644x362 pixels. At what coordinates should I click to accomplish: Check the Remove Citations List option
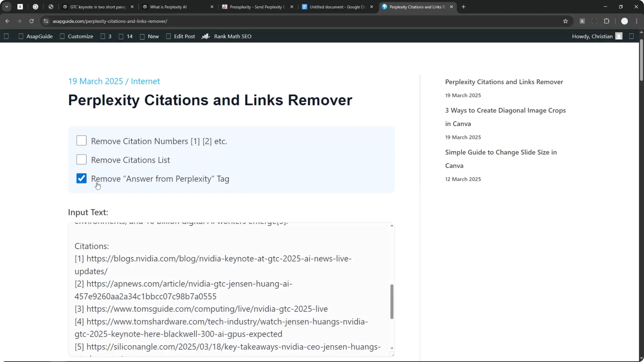pyautogui.click(x=81, y=160)
